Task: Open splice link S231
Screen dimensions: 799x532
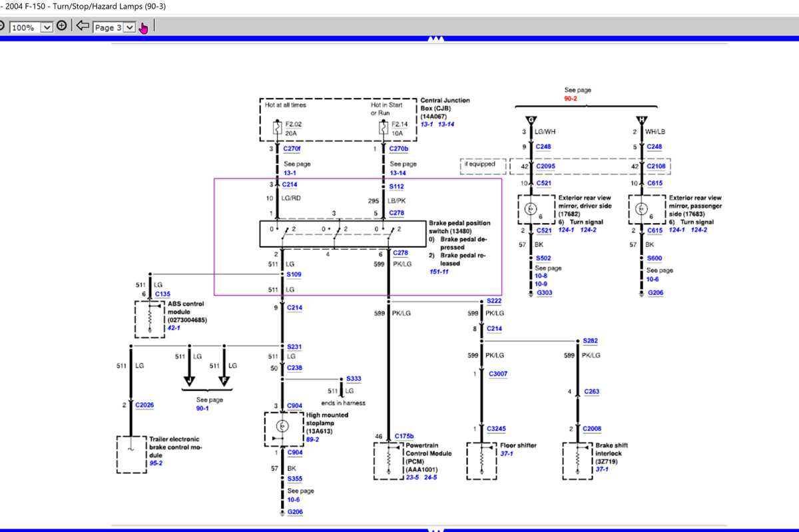Action: coord(294,346)
